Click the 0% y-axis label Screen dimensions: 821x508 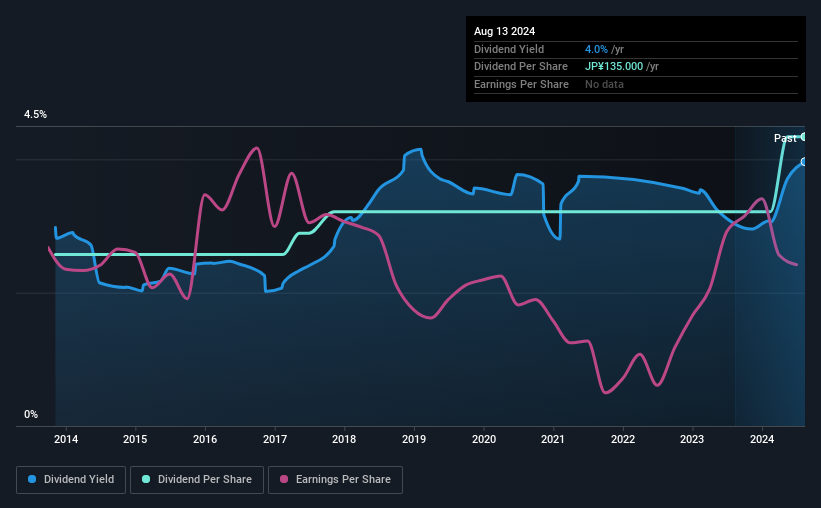tap(31, 414)
